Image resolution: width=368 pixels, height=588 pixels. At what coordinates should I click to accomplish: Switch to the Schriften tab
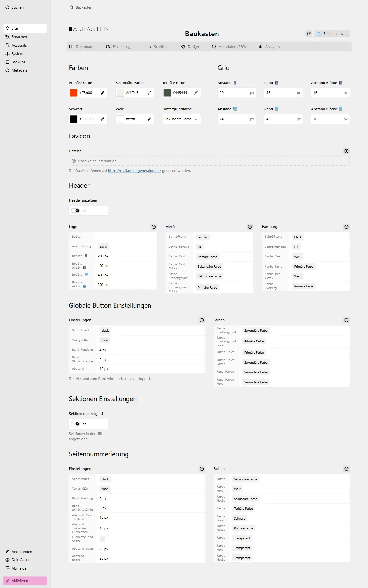(x=158, y=47)
